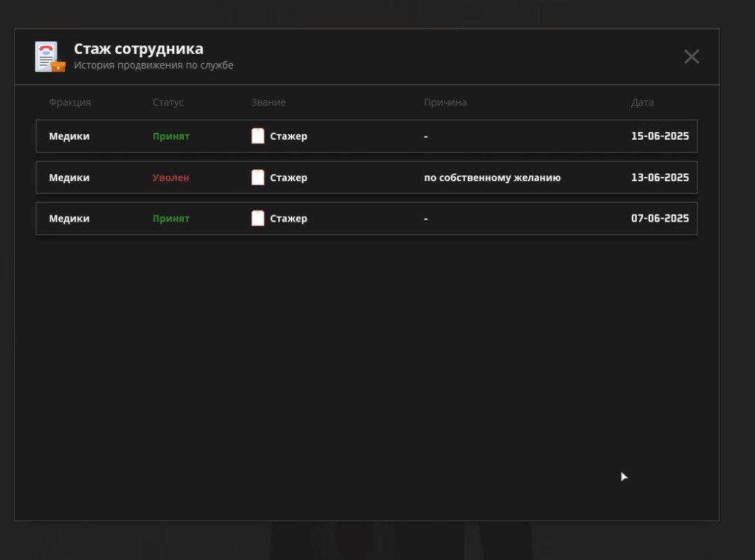Select the date 13-06-2025

tap(659, 178)
